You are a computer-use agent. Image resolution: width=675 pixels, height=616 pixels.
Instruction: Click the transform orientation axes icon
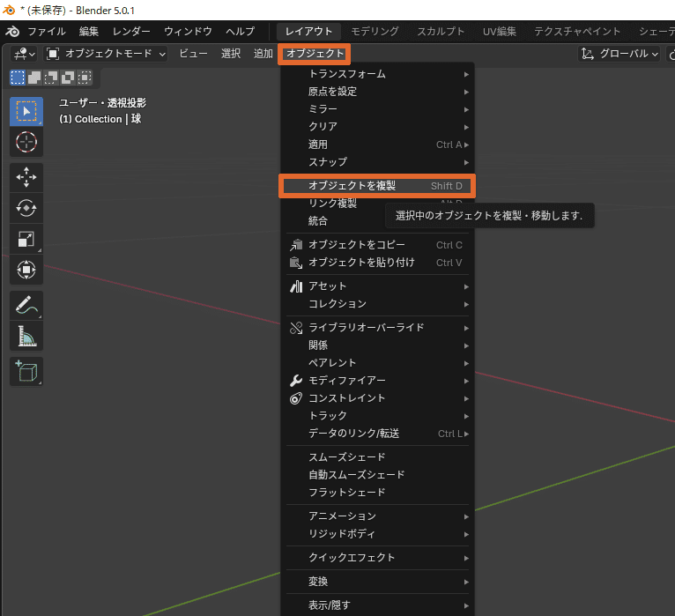point(587,54)
